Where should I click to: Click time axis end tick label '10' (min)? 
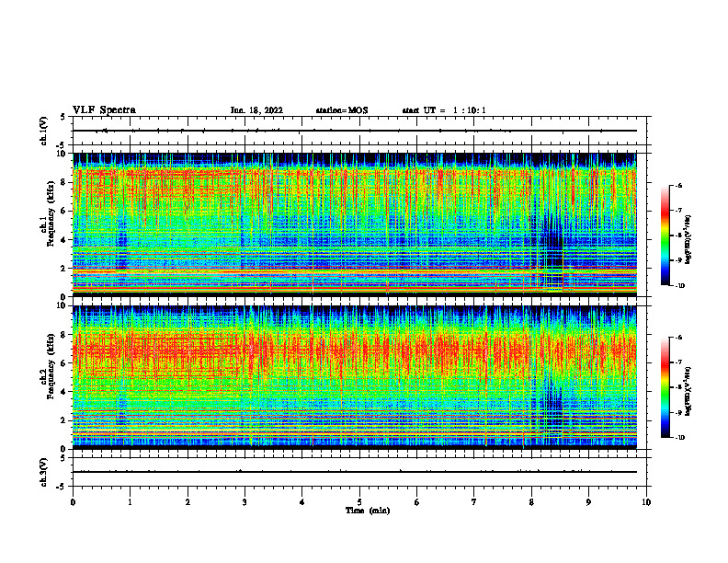(x=646, y=502)
